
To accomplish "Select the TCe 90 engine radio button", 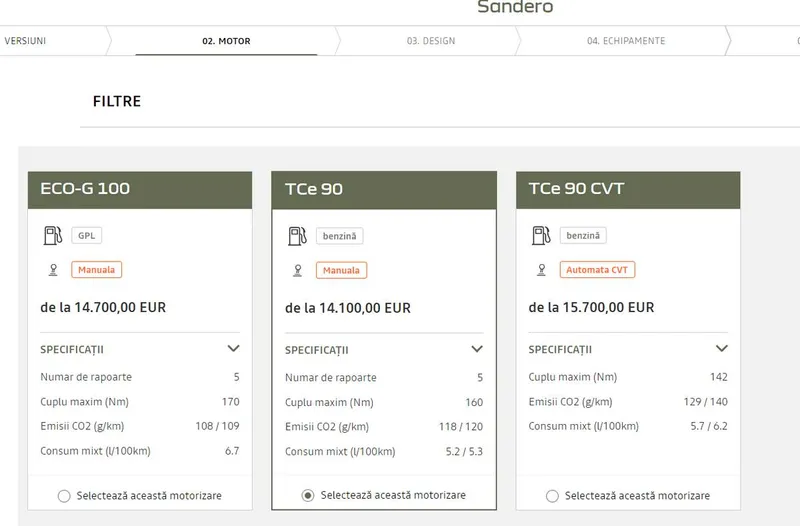I will tap(308, 496).
